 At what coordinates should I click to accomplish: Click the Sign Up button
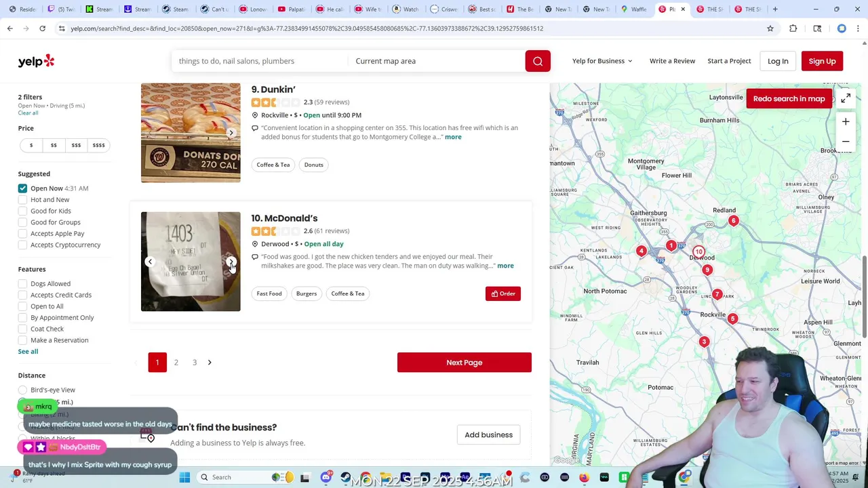tap(822, 61)
